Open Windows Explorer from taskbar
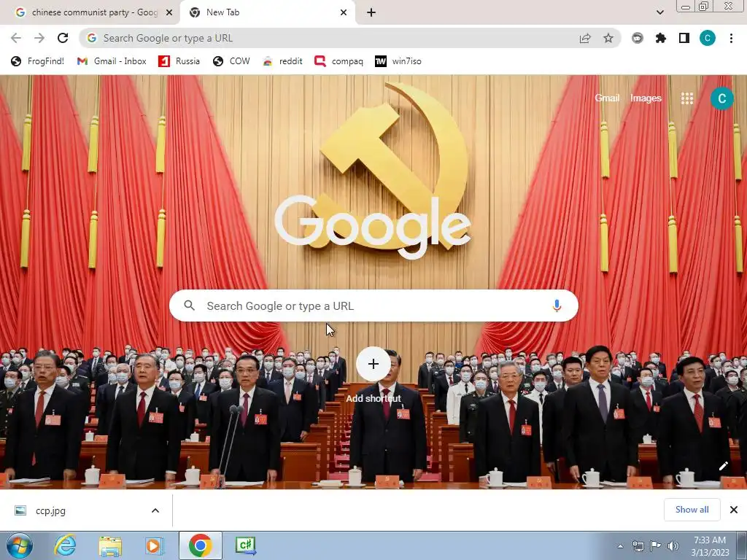Image resolution: width=747 pixels, height=560 pixels. (x=109, y=545)
